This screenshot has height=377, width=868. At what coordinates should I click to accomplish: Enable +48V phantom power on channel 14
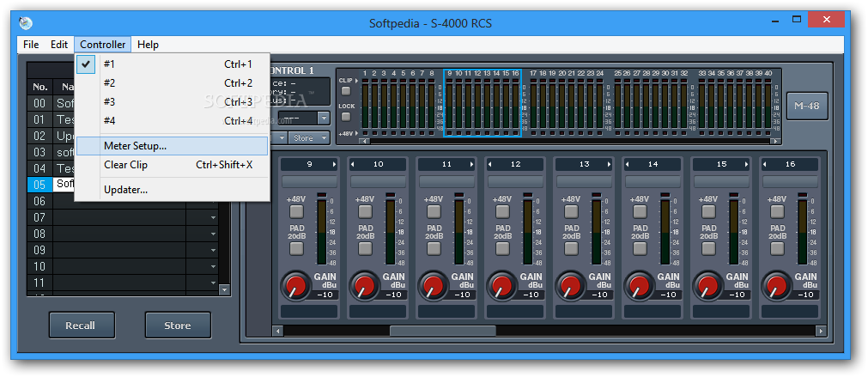pos(640,211)
